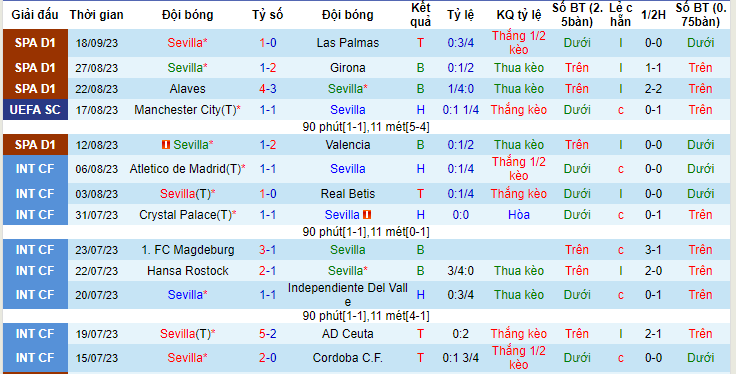Select the Hansa Rostock team link
This screenshot has width=736, height=374.
tap(188, 271)
